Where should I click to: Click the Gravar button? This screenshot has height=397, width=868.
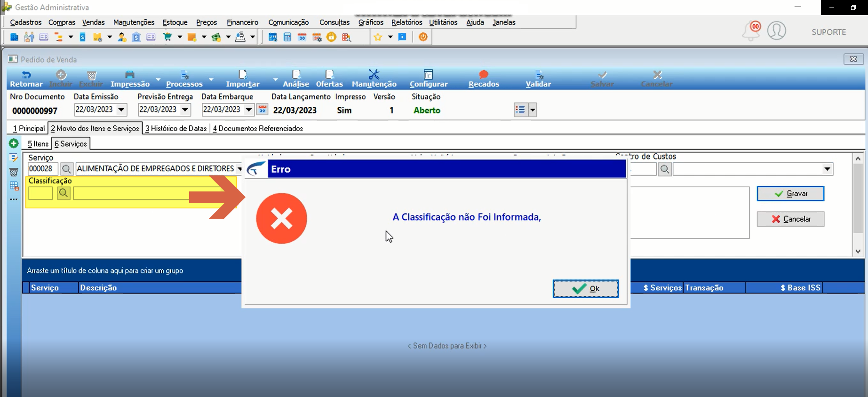tap(790, 193)
